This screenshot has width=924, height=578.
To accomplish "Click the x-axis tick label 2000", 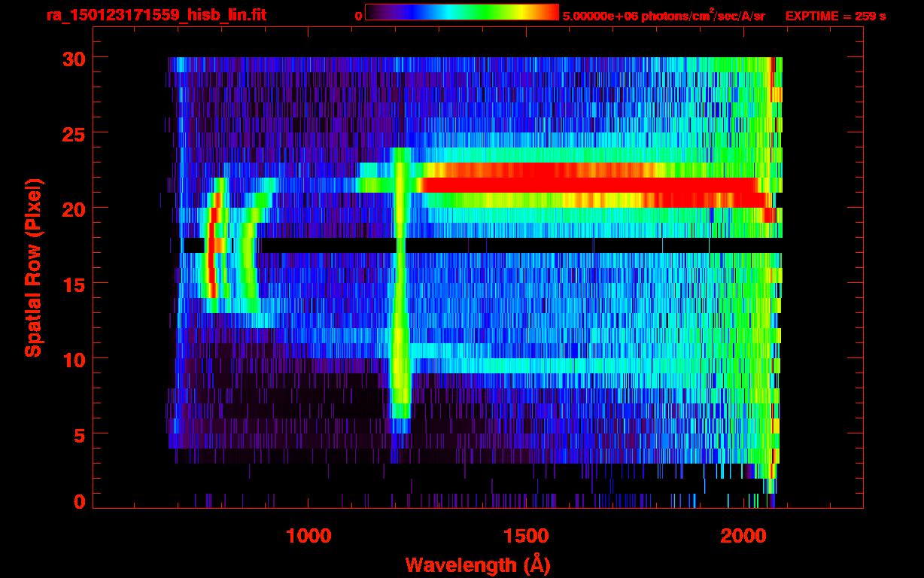I will coord(743,536).
